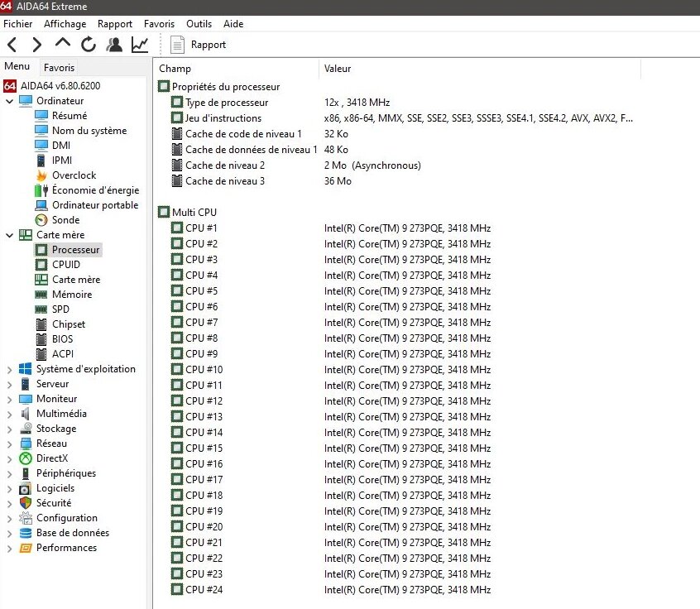Screen dimensions: 700x609
Task: Click the Forward navigation arrow
Action: (x=37, y=45)
